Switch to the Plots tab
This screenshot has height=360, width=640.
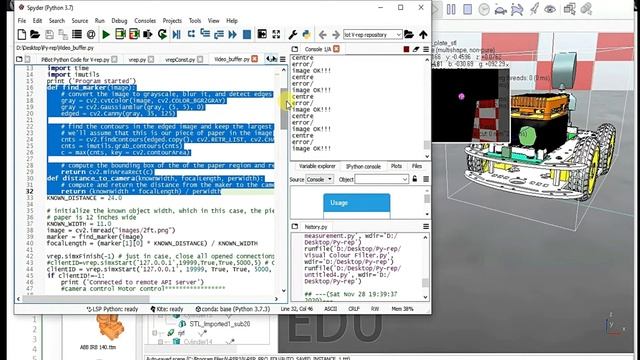pyautogui.click(x=396, y=167)
